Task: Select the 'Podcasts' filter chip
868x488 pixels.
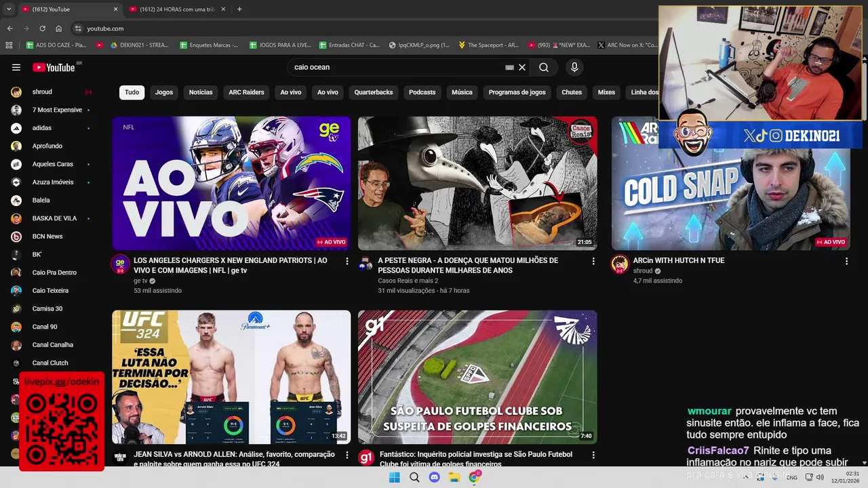Action: click(422, 92)
